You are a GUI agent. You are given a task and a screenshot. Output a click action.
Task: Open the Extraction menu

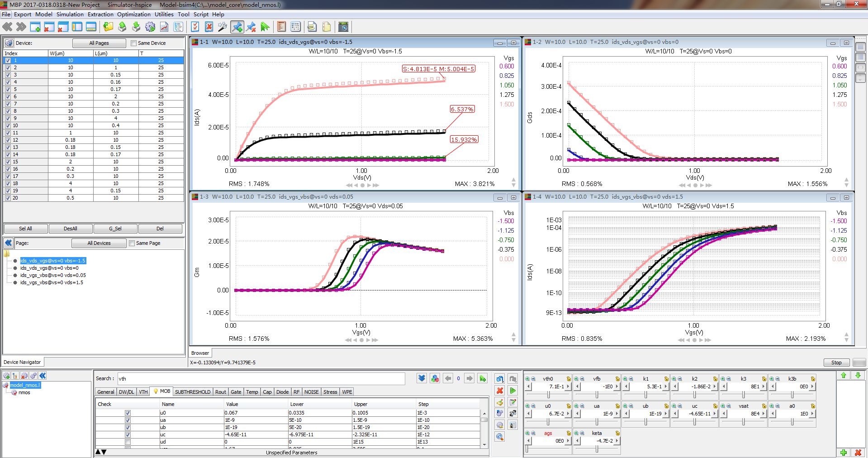(100, 14)
